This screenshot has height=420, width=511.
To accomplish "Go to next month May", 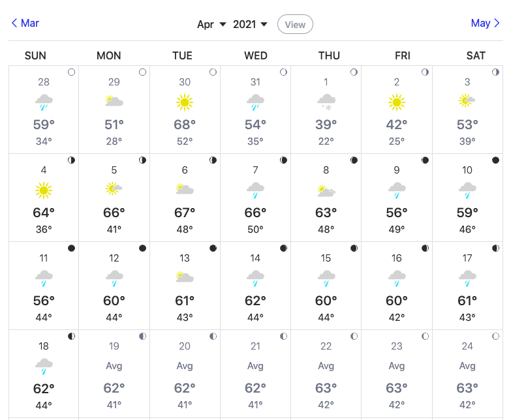I will (x=485, y=23).
